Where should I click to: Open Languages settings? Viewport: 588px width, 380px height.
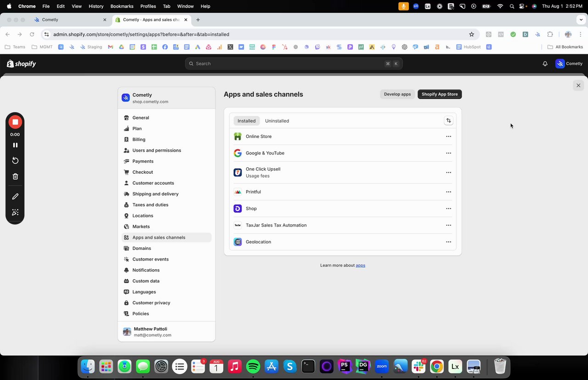[166, 292]
